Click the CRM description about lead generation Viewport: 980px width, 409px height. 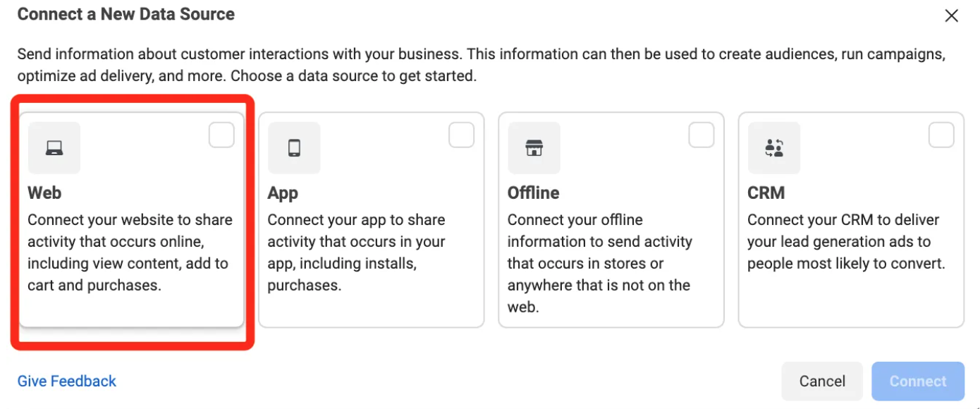click(x=846, y=242)
